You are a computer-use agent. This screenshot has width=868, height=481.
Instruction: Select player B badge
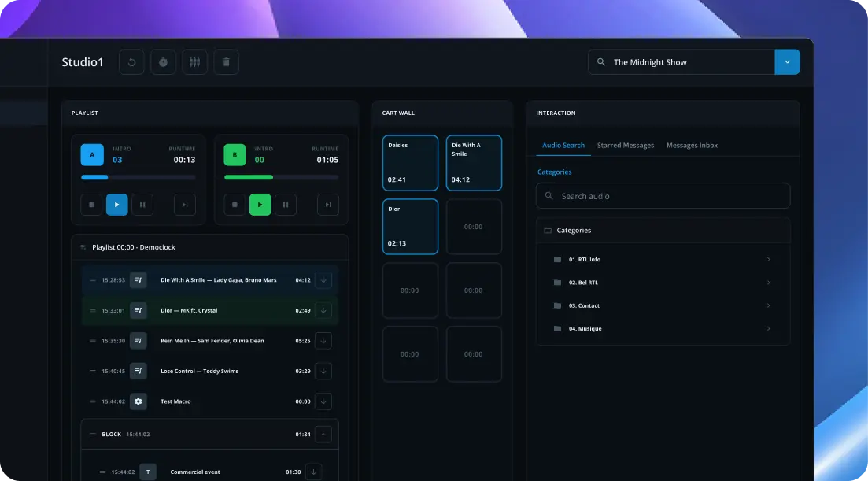[x=235, y=155]
